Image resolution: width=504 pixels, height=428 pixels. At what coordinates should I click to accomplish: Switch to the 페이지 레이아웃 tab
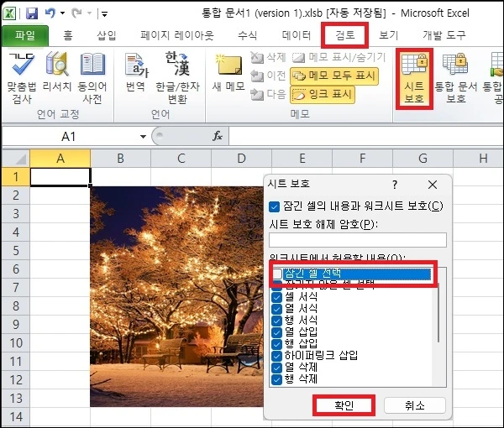pyautogui.click(x=177, y=35)
